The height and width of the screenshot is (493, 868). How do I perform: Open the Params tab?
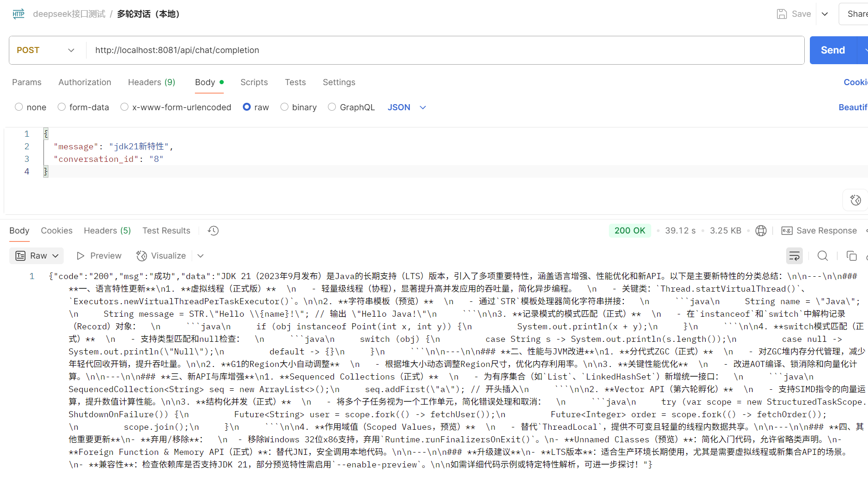pos(27,82)
